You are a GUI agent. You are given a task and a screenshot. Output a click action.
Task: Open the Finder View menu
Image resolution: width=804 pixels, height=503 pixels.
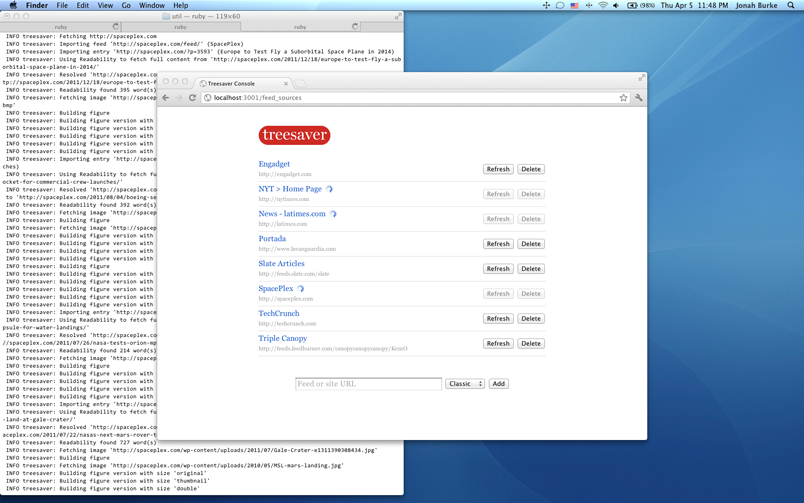point(104,6)
